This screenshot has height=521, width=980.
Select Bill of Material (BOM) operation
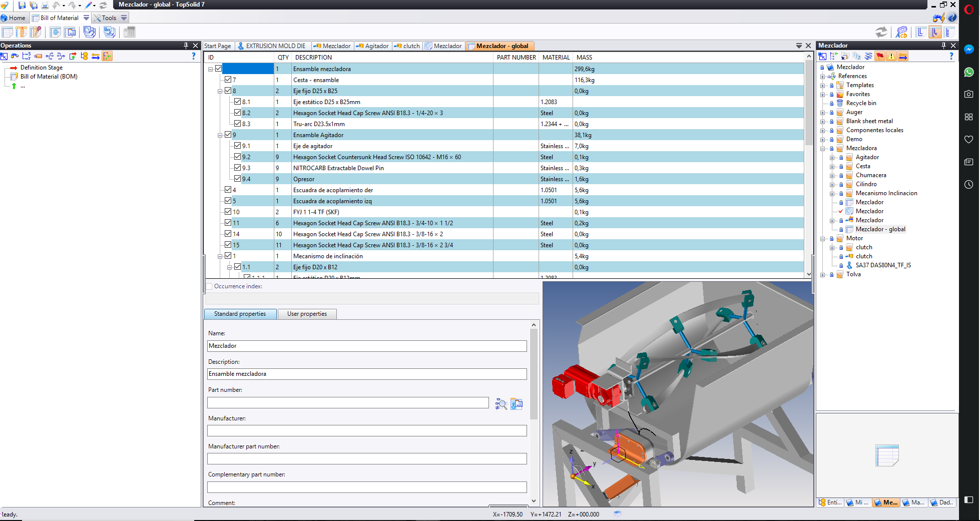(49, 77)
